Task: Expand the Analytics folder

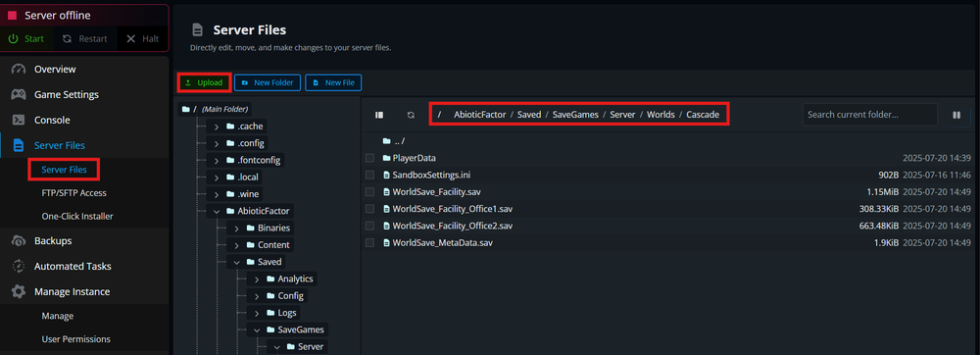Action: click(256, 279)
